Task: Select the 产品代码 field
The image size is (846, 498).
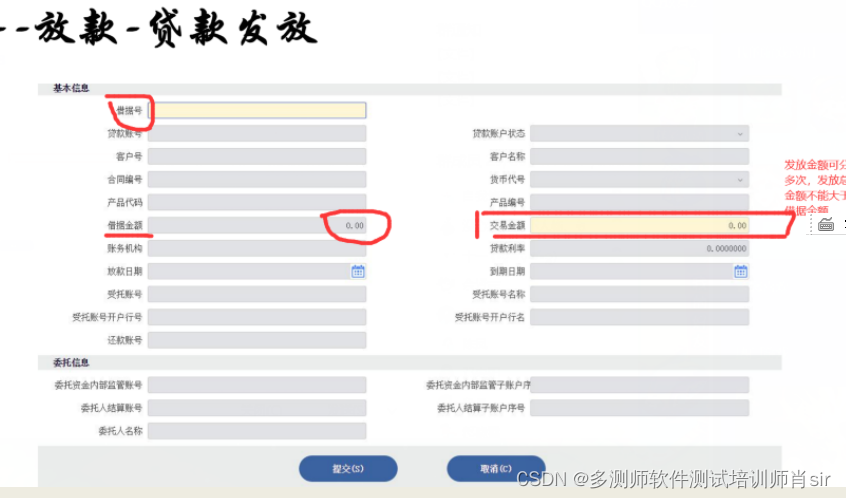Action: pyautogui.click(x=257, y=202)
